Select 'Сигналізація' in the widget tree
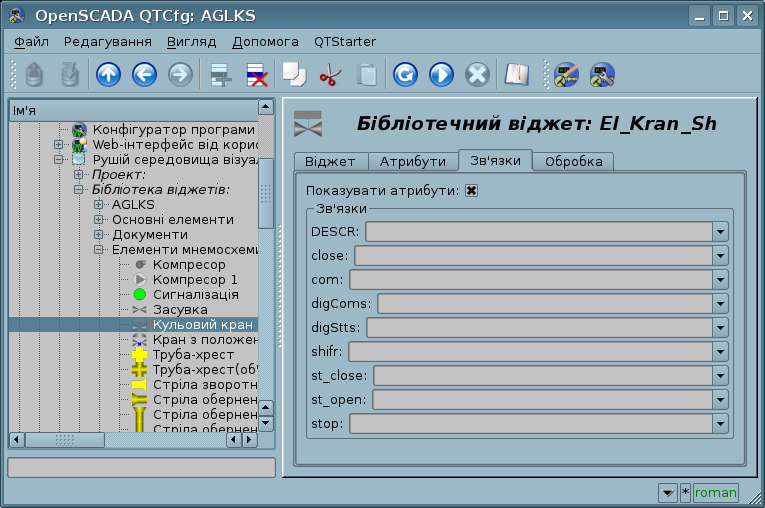Viewport: 765px width, 508px height. [x=195, y=295]
